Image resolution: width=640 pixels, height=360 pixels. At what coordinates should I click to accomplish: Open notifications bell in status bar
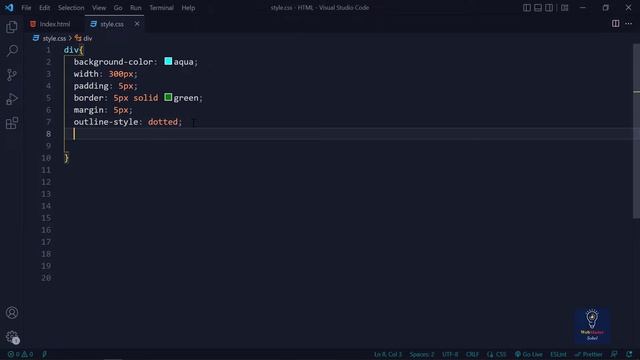tap(629, 354)
